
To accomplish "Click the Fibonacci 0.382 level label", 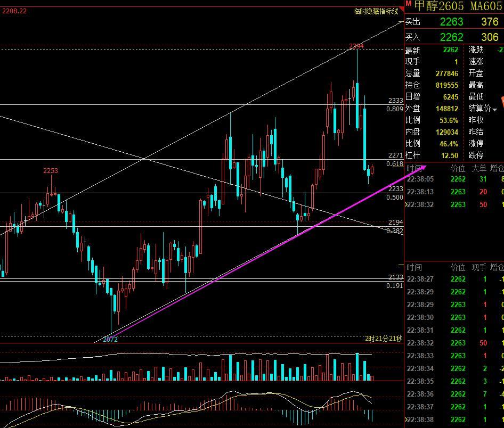I will [394, 231].
